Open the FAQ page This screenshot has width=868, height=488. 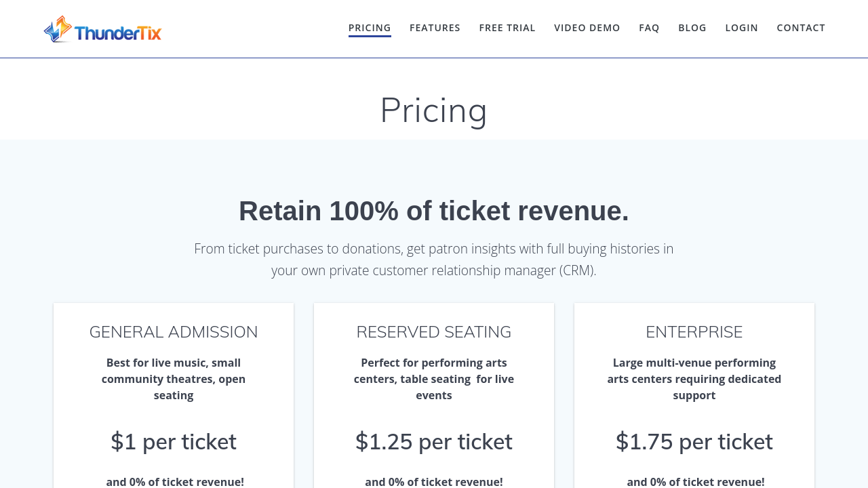(x=649, y=28)
